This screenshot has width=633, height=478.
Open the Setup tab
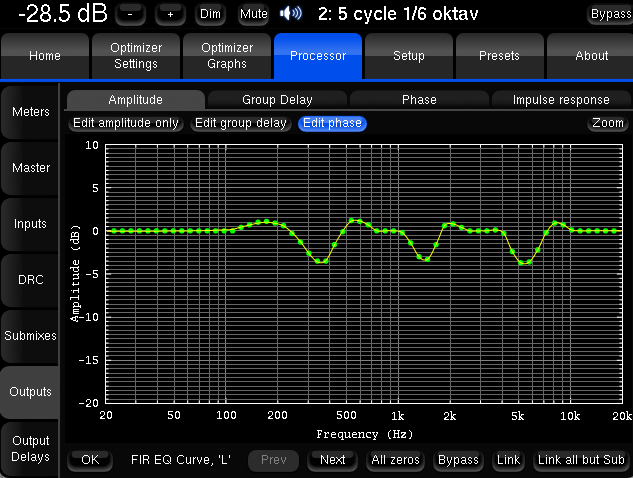pyautogui.click(x=409, y=56)
